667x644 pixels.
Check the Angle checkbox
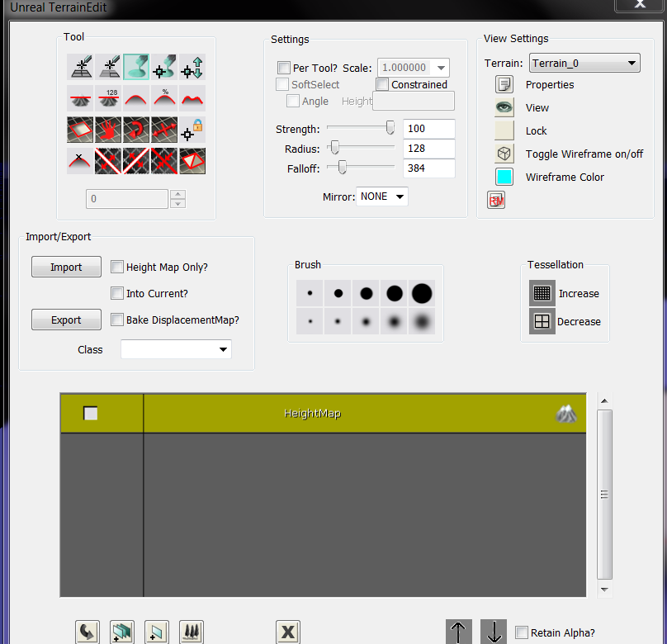(293, 101)
